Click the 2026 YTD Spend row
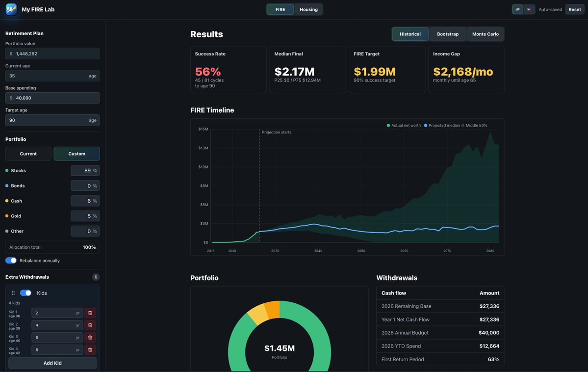The image size is (588, 372). 440,346
